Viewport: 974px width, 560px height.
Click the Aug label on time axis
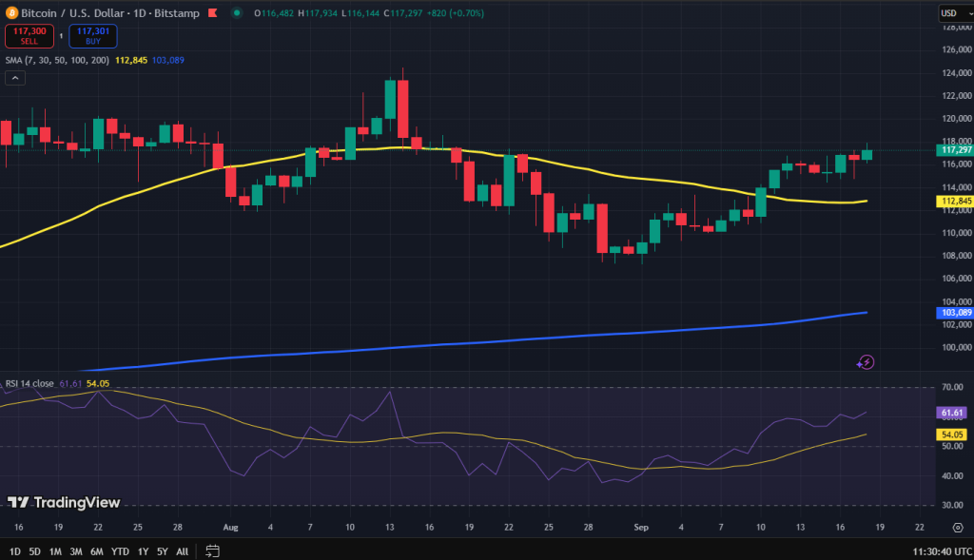click(230, 527)
